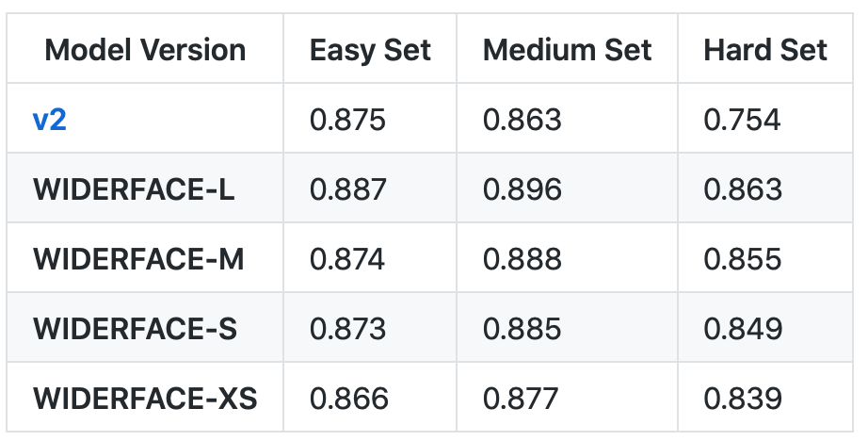Select the WIDERFACE-L row label
Viewport: 868px width, 441px height.
pos(134,189)
